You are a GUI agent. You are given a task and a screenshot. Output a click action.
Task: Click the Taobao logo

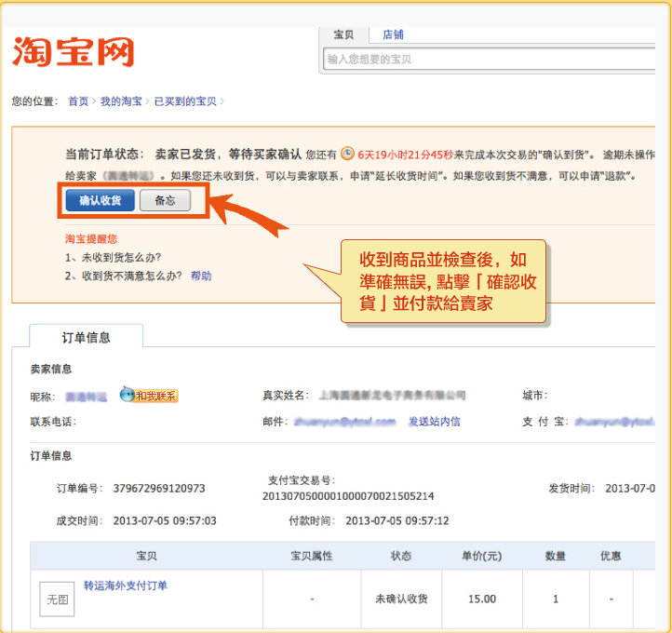tap(74, 52)
